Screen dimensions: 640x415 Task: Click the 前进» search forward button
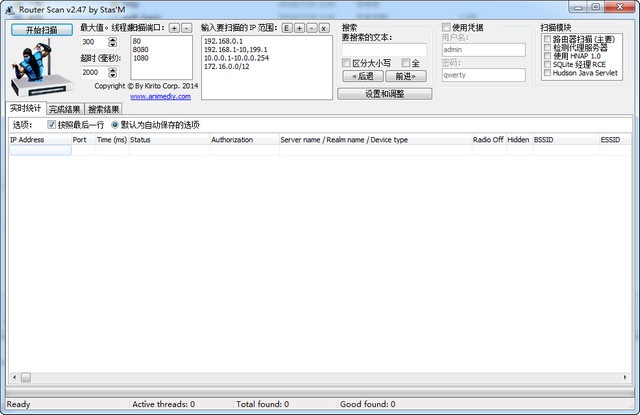406,76
